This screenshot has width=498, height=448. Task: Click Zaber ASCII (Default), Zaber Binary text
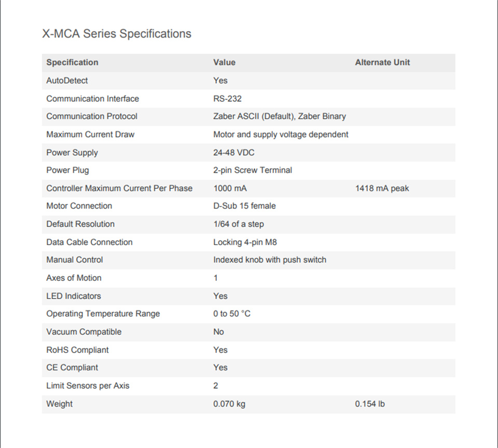[x=280, y=116]
